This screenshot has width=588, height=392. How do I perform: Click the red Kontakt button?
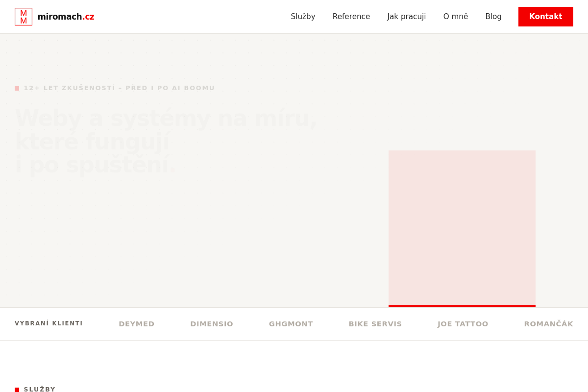(x=546, y=17)
